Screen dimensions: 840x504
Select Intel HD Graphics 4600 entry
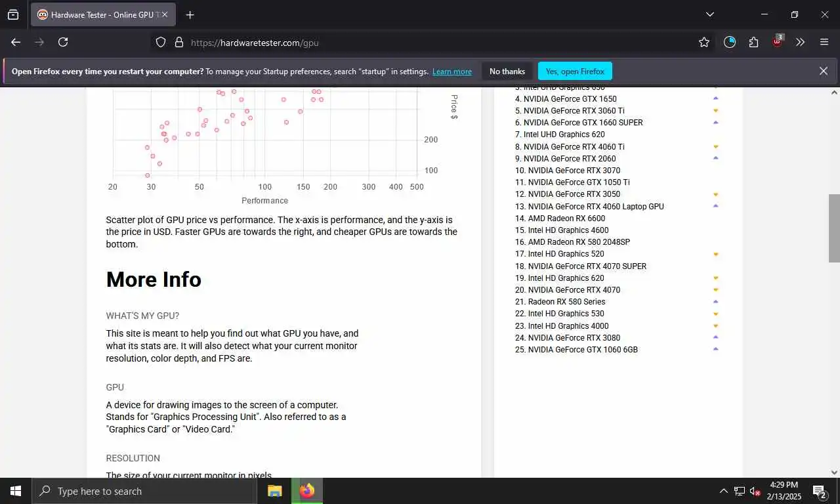tap(568, 230)
